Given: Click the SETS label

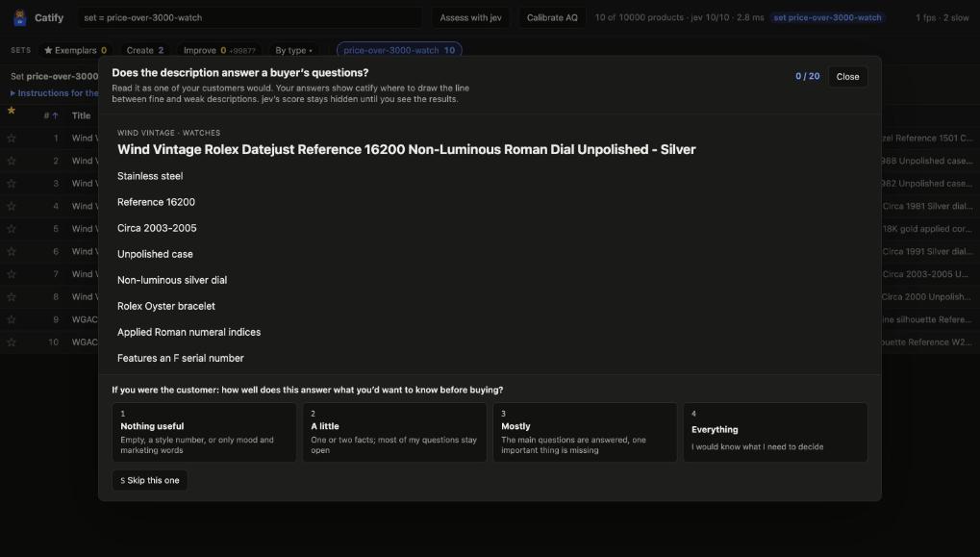Looking at the screenshot, I should pyautogui.click(x=20, y=50).
